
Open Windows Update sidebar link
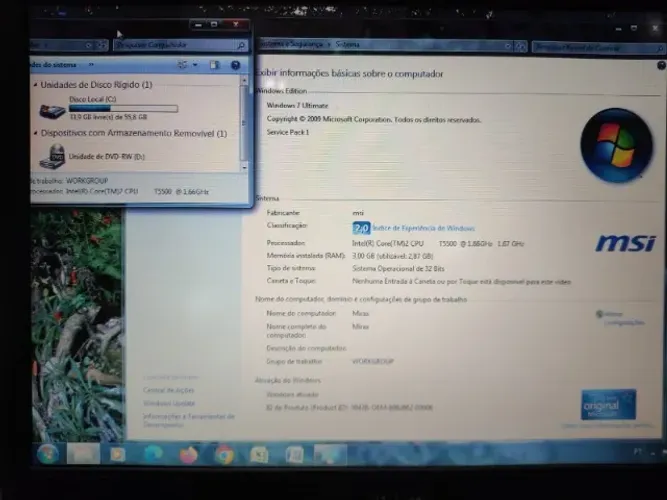(169, 403)
